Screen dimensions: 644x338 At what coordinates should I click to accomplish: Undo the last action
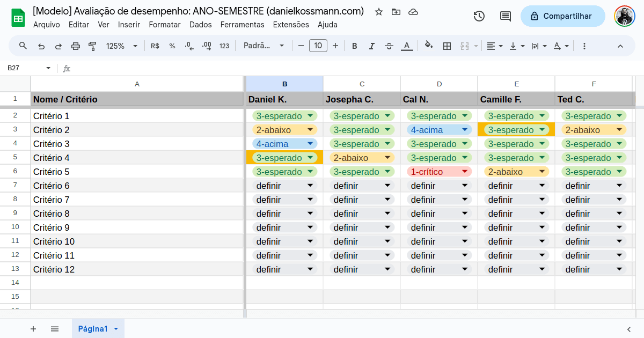tap(41, 46)
